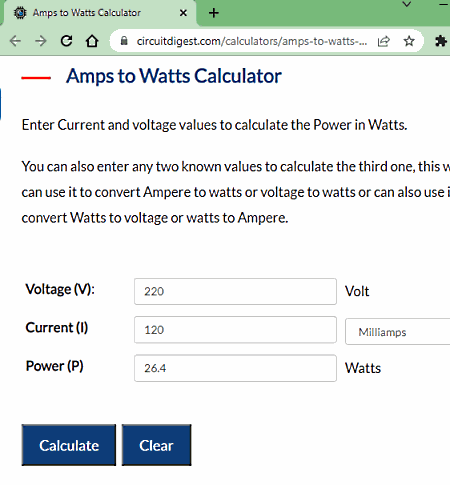Image resolution: width=450 pixels, height=485 pixels.
Task: Reload the page with the refresh icon
Action: [x=66, y=41]
